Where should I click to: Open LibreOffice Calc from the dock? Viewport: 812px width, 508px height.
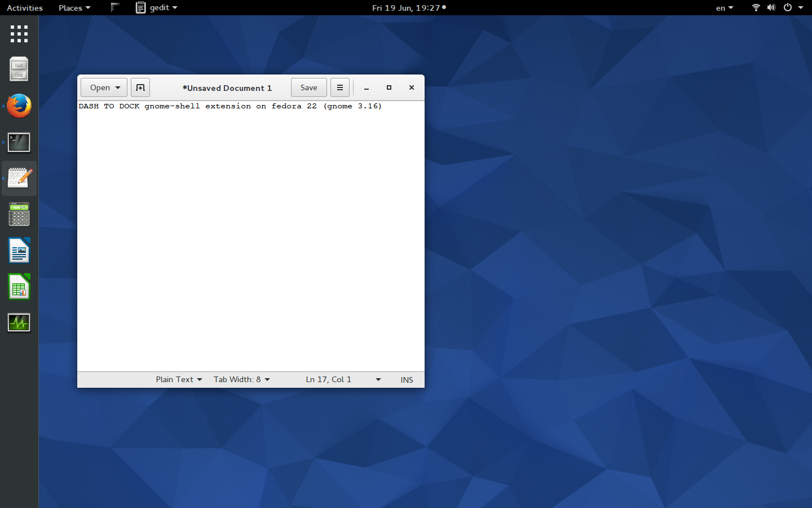19,287
